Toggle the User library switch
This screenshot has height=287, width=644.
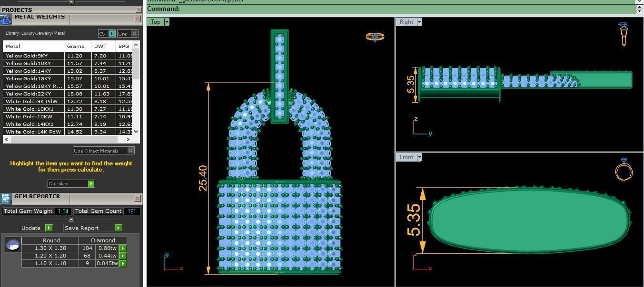(x=128, y=34)
